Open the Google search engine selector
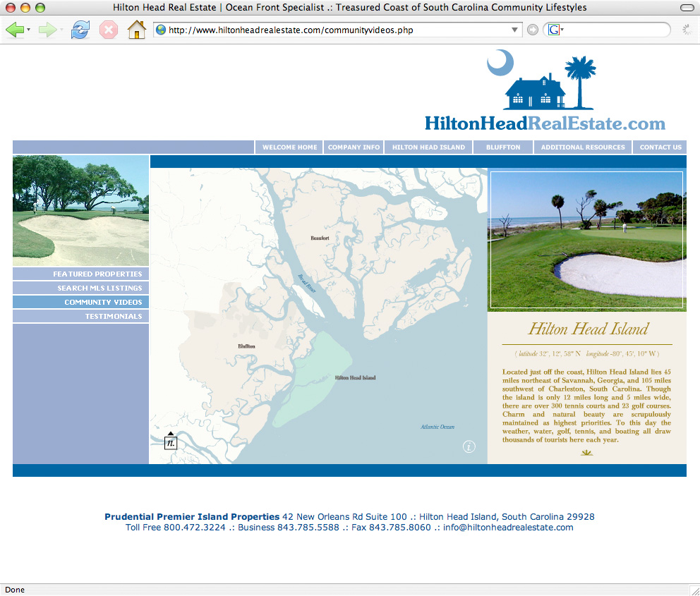700x596 pixels. pyautogui.click(x=556, y=30)
